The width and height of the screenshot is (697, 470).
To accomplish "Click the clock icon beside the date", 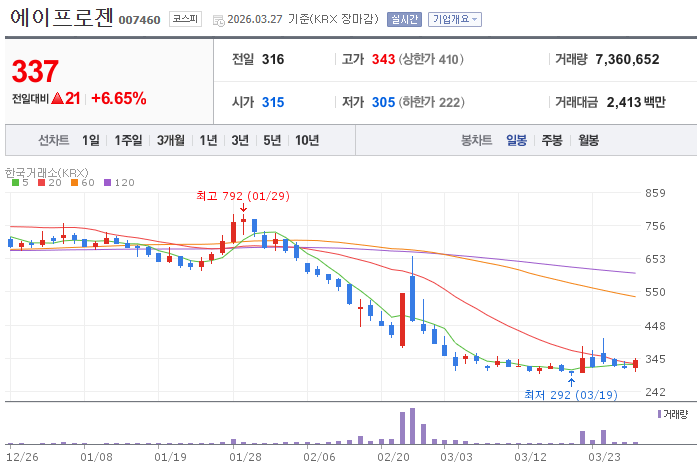I will [x=219, y=20].
